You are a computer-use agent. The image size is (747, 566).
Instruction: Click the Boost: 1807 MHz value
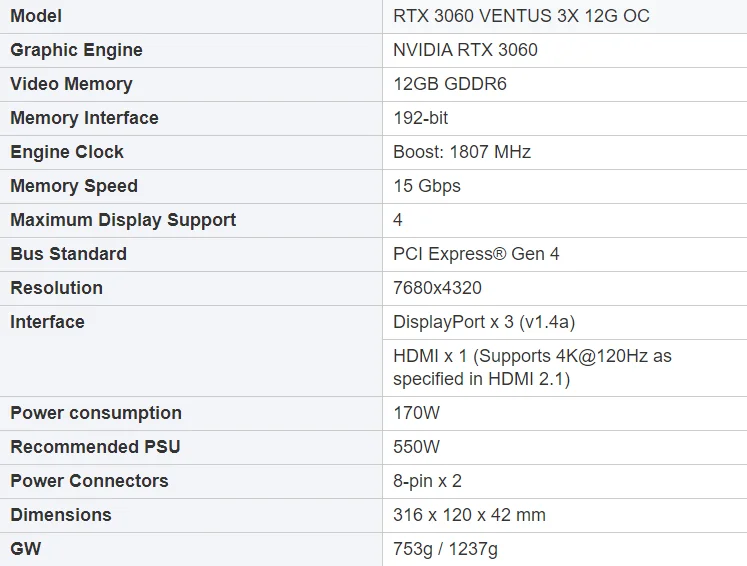pyautogui.click(x=462, y=152)
